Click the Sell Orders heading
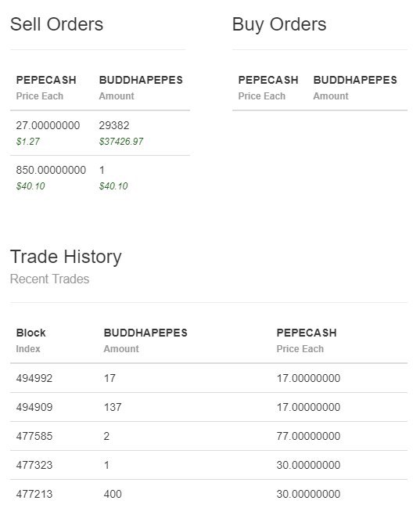The height and width of the screenshot is (515, 420). tap(56, 24)
